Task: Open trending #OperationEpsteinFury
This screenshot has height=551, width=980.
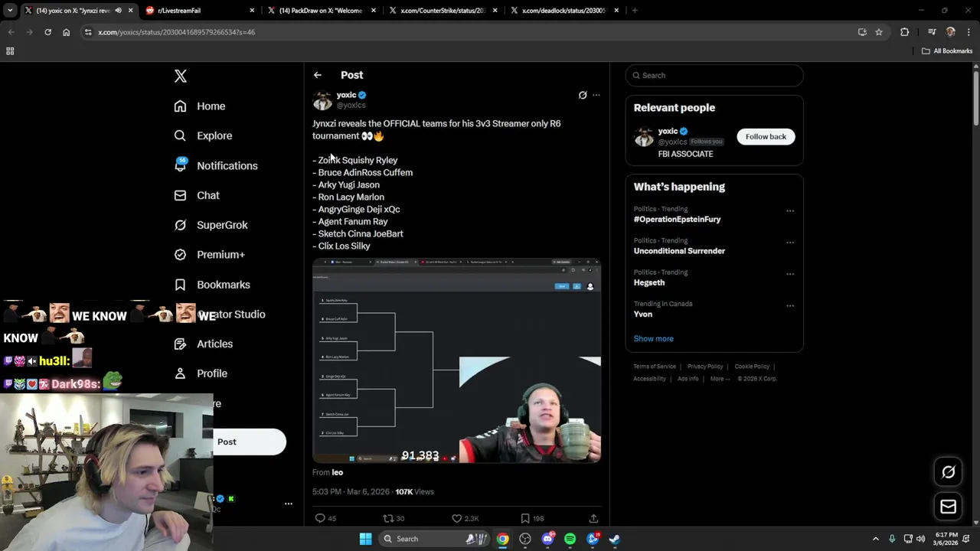Action: pyautogui.click(x=677, y=220)
